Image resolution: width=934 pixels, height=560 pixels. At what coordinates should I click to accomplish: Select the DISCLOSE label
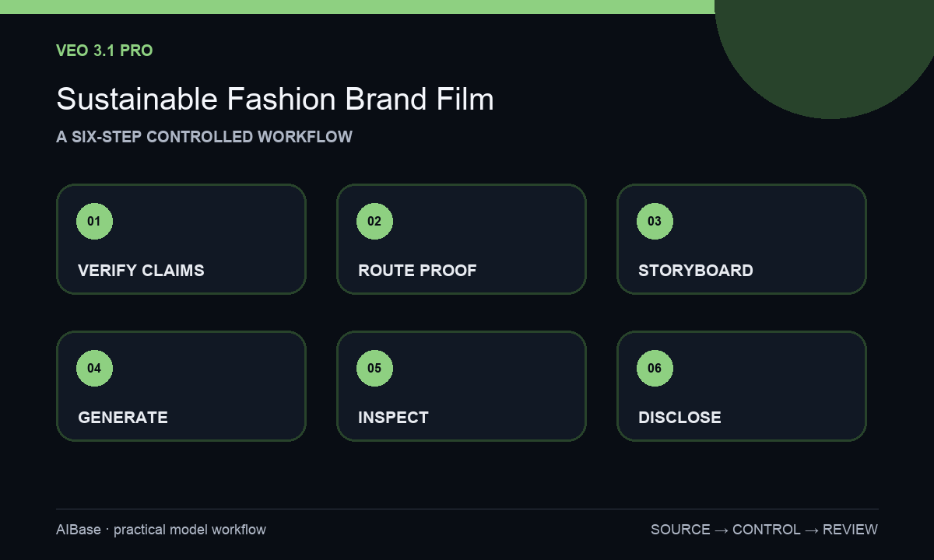pos(679,418)
